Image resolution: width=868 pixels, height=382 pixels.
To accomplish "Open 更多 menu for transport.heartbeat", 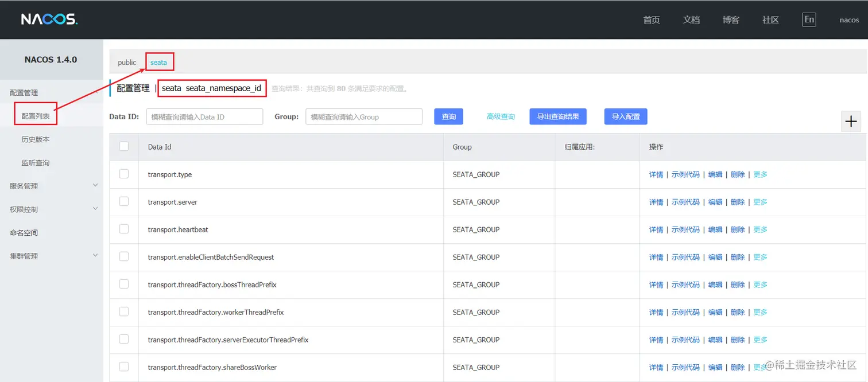I will 760,229.
